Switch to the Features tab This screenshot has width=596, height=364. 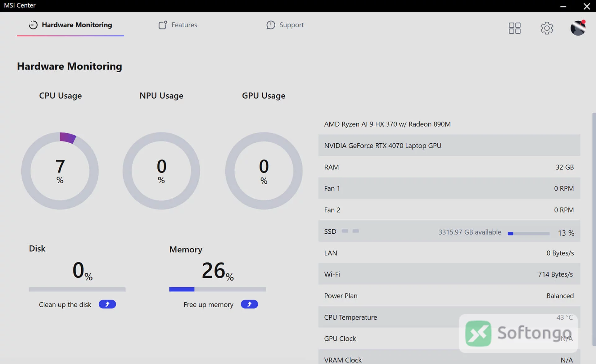click(x=178, y=25)
